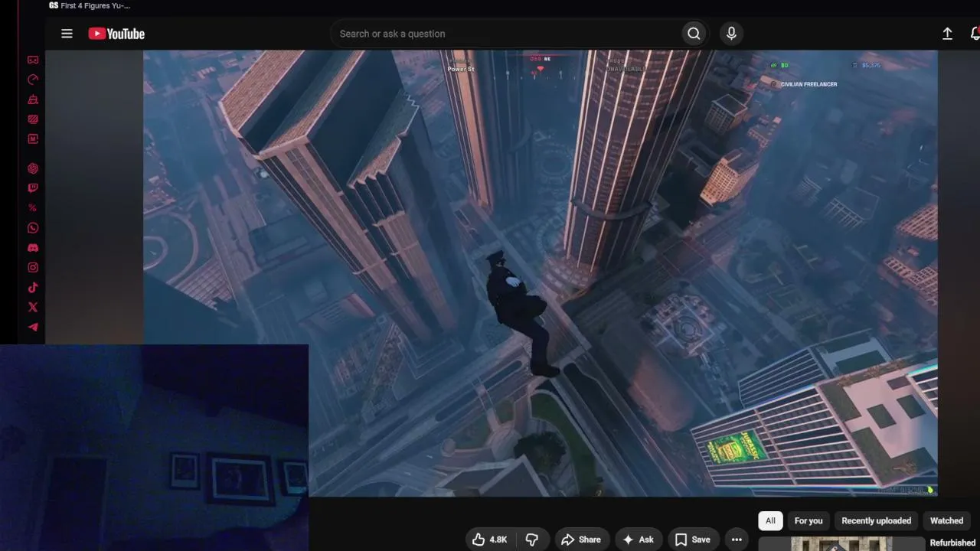Open Instagram from the sidebar
The height and width of the screenshot is (551, 980).
point(33,268)
